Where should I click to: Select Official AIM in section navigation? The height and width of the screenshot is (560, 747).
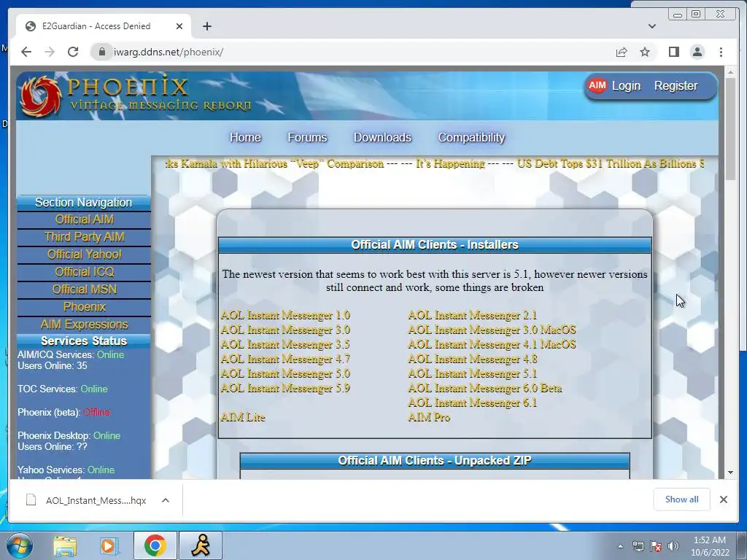coord(85,219)
